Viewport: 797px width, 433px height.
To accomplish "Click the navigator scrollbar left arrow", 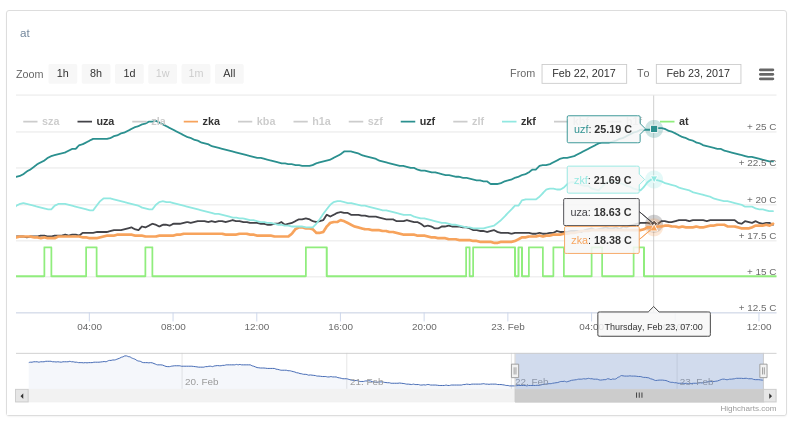I will click(22, 396).
